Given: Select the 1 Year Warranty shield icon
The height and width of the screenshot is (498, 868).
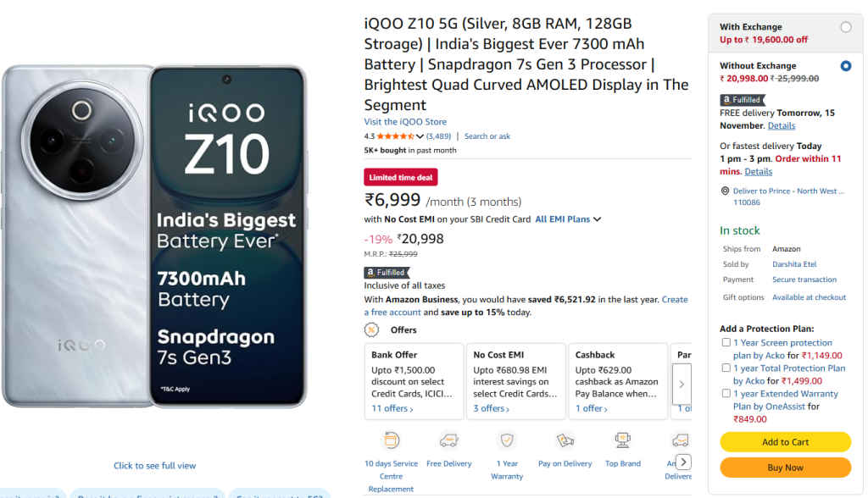Looking at the screenshot, I should point(506,441).
